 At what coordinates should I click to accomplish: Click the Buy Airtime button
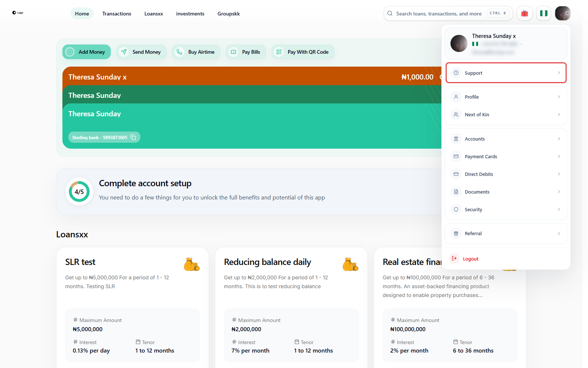tap(196, 52)
